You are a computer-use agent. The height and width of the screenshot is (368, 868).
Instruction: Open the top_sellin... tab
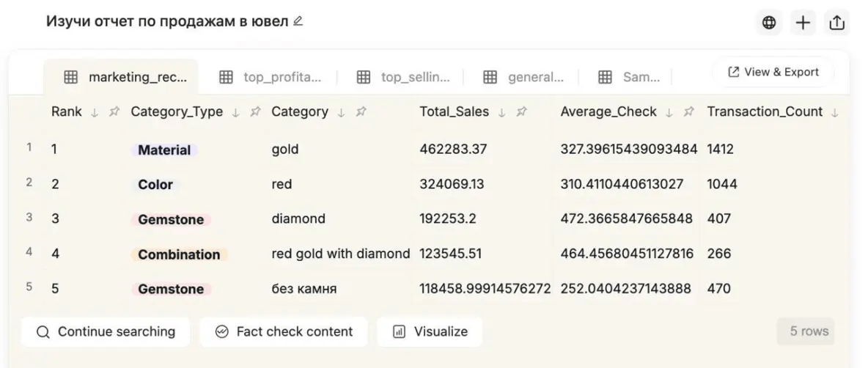tap(403, 77)
